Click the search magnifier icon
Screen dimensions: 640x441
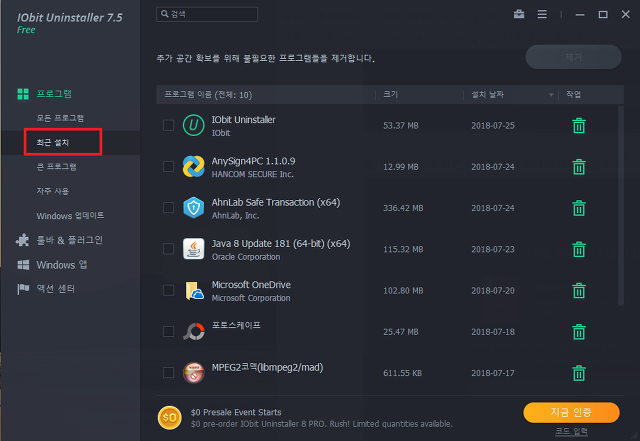pos(164,14)
